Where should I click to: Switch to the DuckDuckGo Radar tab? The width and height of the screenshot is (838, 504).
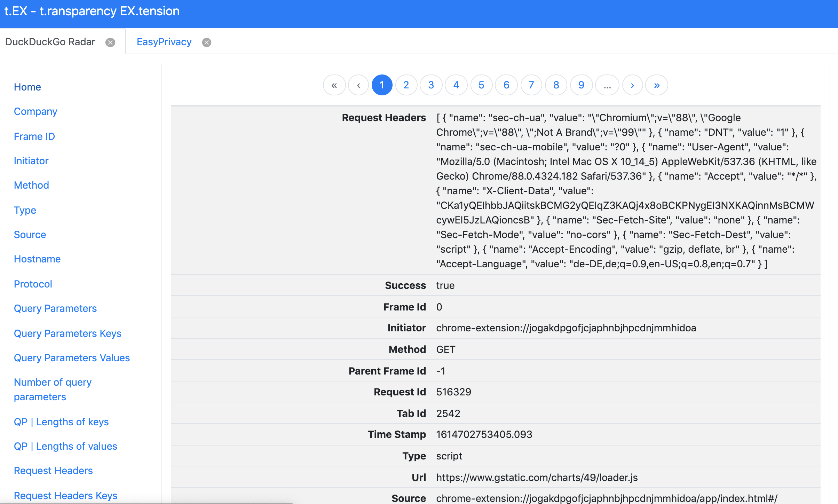(x=50, y=42)
